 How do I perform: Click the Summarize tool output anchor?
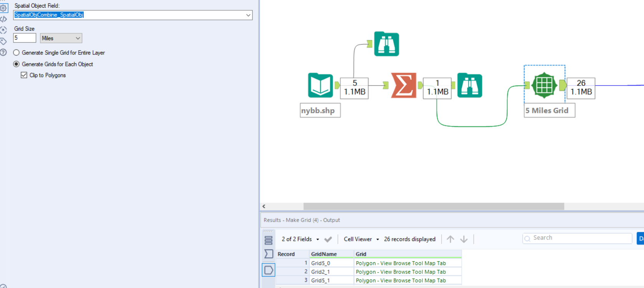tap(420, 85)
